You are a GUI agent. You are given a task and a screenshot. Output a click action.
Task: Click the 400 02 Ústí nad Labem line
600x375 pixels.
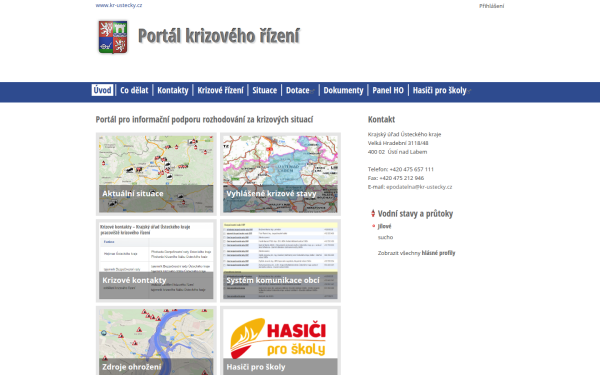[x=397, y=152]
